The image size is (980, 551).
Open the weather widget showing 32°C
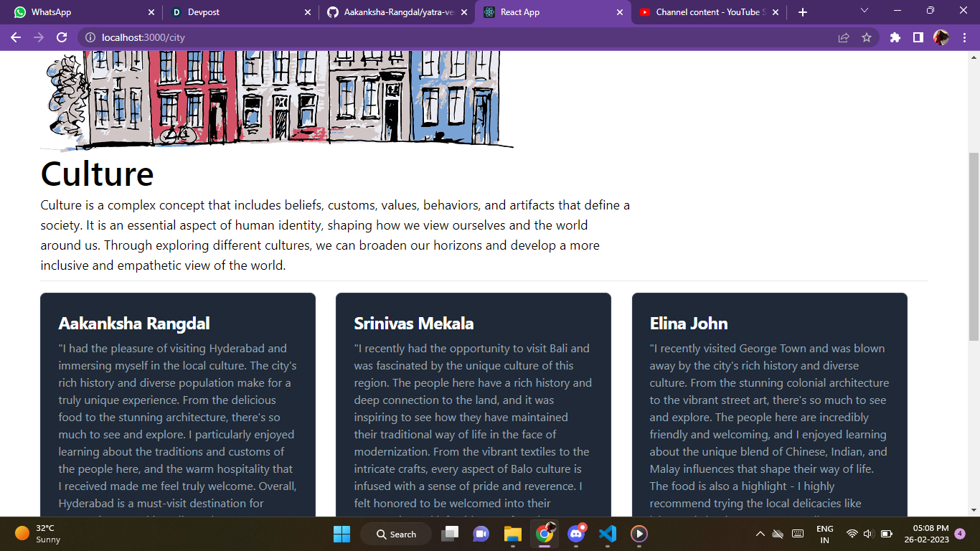pyautogui.click(x=38, y=533)
